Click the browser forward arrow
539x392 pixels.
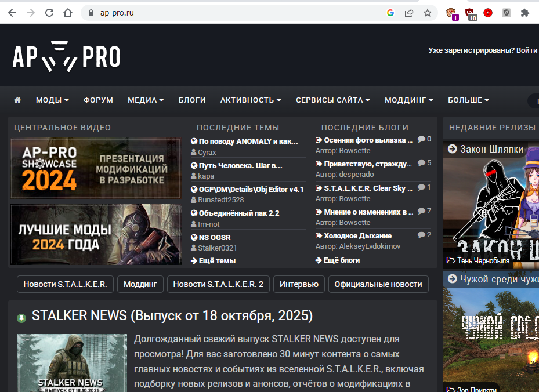click(x=31, y=13)
